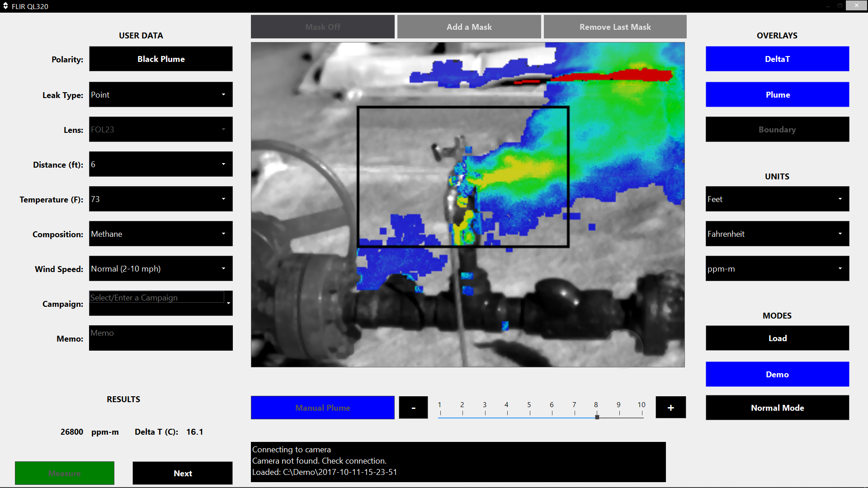Click the minus button beside slider

[413, 408]
